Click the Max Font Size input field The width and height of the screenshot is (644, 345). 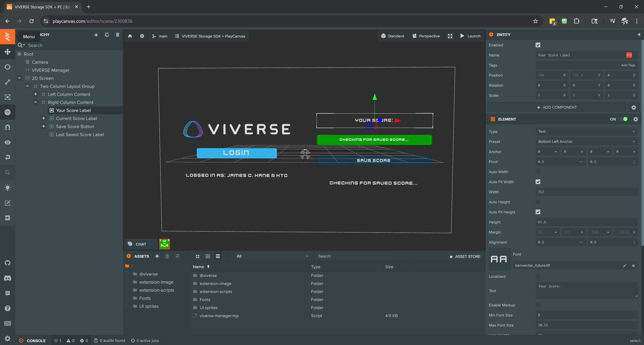(586, 325)
